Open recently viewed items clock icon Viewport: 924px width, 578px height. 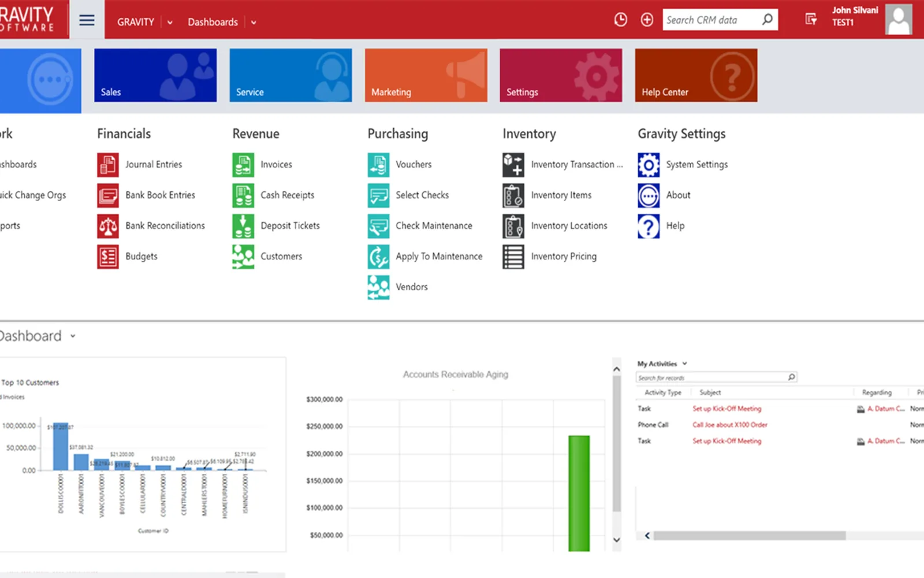tap(620, 20)
